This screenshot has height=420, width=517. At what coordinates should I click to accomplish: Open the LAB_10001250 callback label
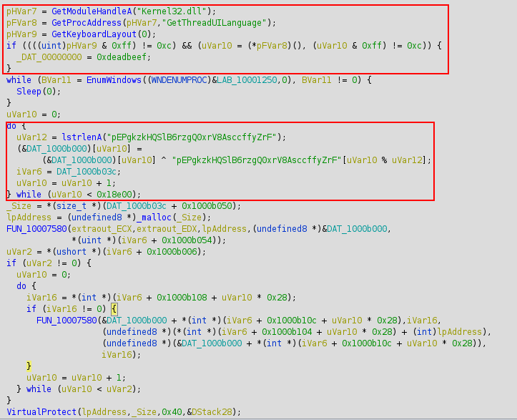[247, 80]
